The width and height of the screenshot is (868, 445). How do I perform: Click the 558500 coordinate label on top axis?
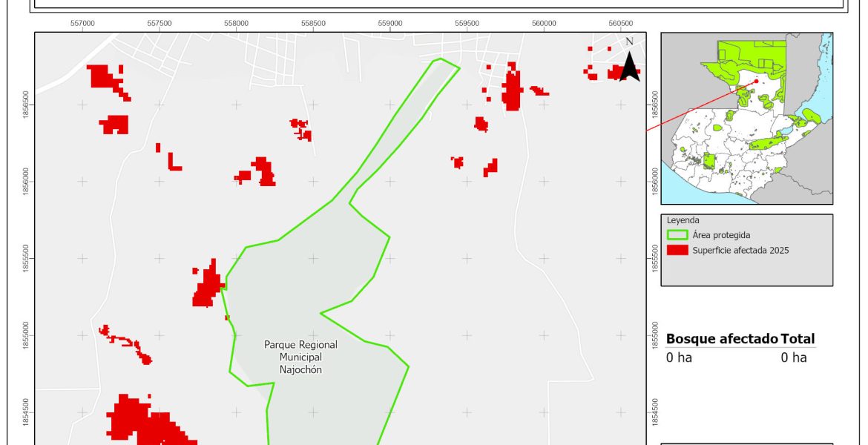pos(313,24)
